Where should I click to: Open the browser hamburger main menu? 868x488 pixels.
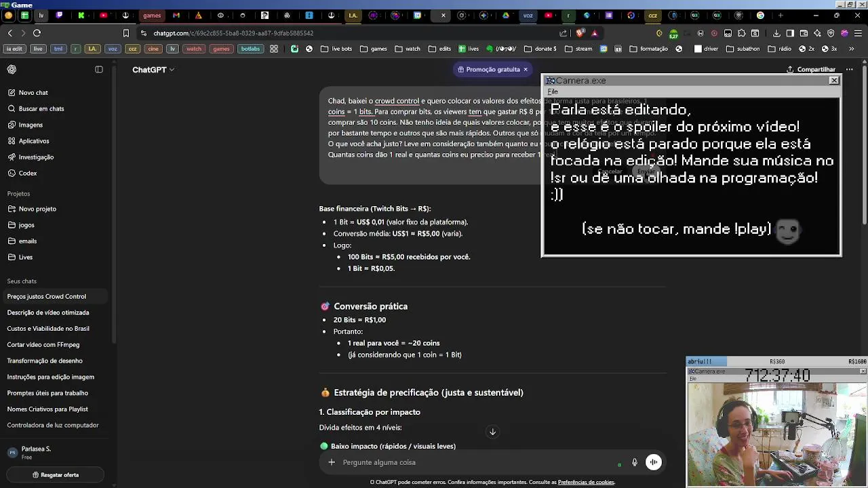coord(858,33)
